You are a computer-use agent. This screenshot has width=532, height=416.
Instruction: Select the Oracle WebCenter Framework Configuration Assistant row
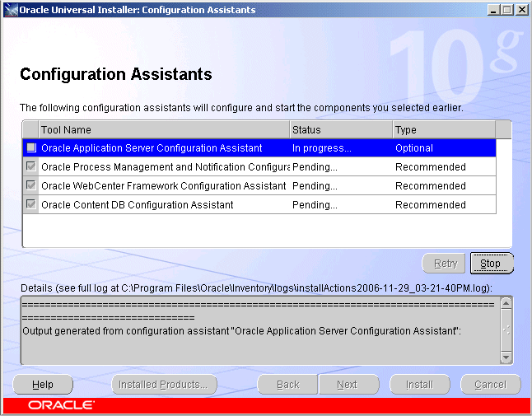click(x=259, y=185)
